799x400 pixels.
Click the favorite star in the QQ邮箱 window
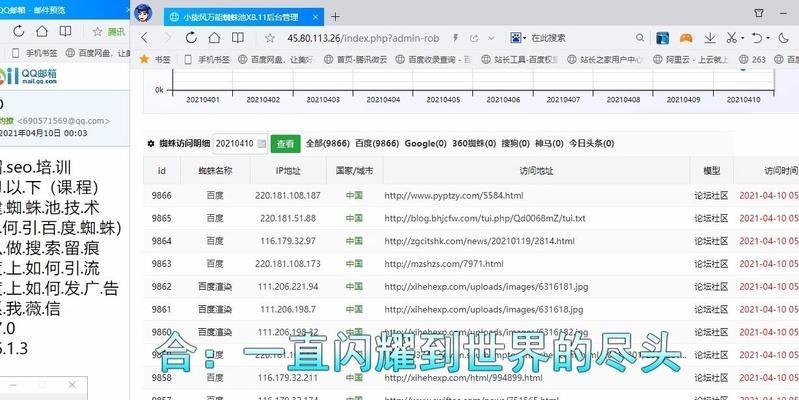[x=97, y=32]
